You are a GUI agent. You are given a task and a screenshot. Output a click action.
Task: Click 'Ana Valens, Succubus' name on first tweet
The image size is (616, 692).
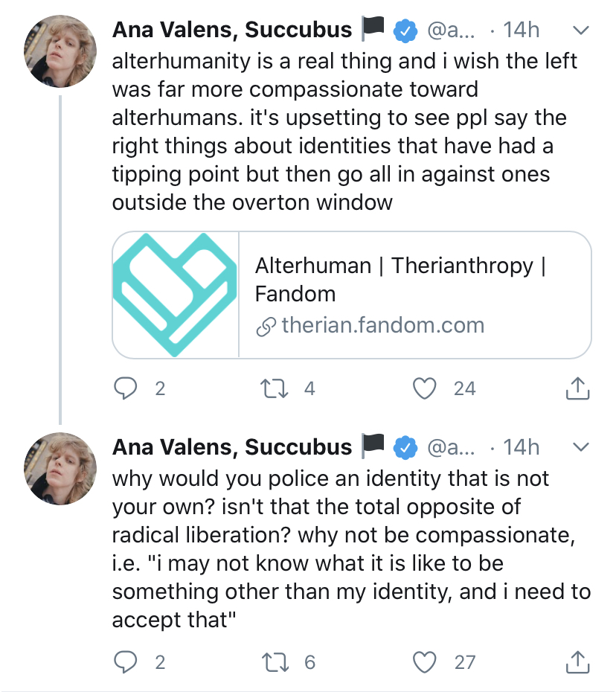click(x=231, y=30)
